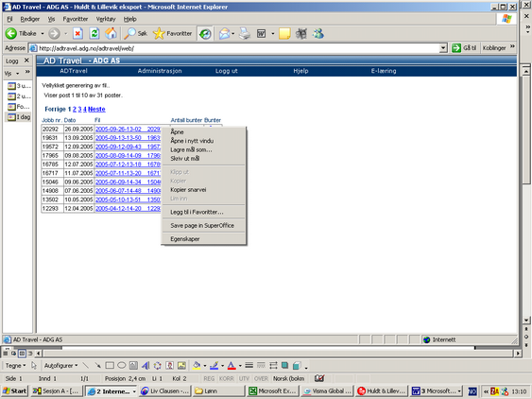The width and height of the screenshot is (532, 399).
Task: Click the 3D style cube icon
Action: [x=297, y=366]
